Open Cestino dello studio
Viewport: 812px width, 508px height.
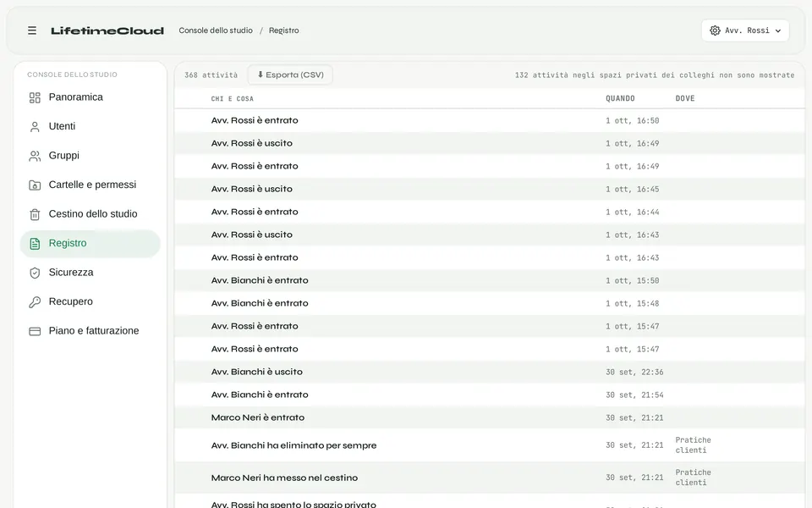(91, 214)
